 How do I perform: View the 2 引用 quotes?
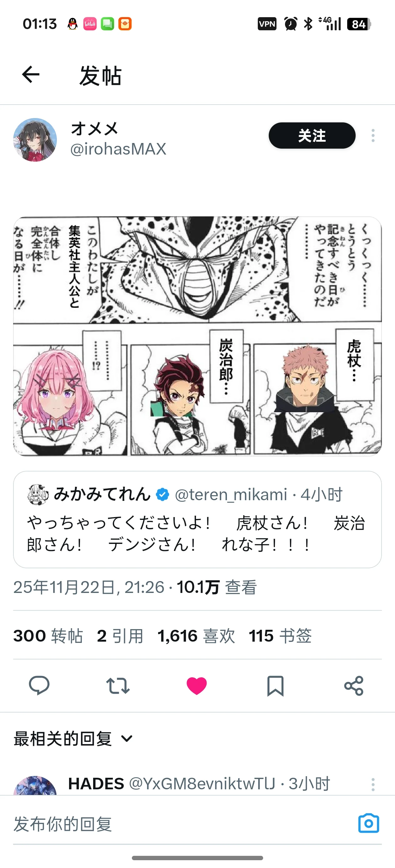tap(120, 636)
